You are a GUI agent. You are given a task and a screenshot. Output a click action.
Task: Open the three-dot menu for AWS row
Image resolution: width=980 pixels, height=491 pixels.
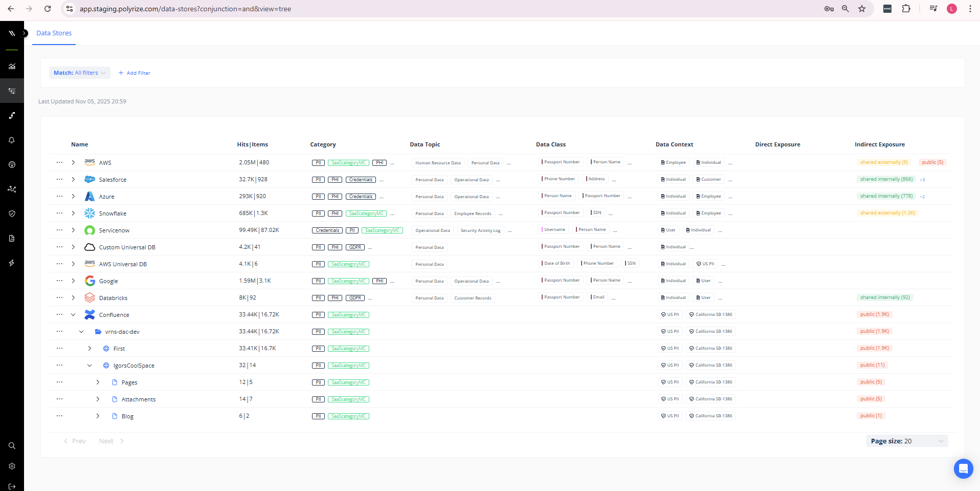[x=59, y=162]
